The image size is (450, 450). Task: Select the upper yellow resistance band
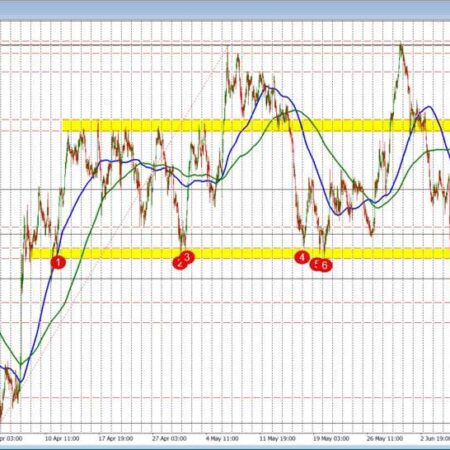(256, 125)
